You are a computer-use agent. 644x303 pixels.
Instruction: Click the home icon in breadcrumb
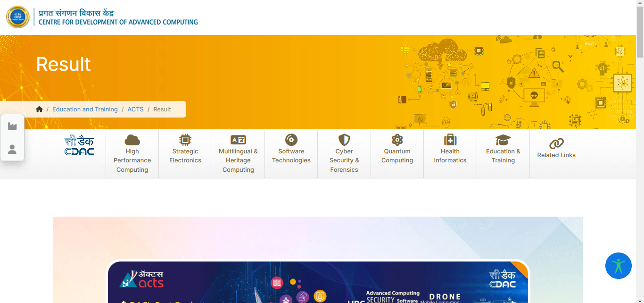(39, 109)
